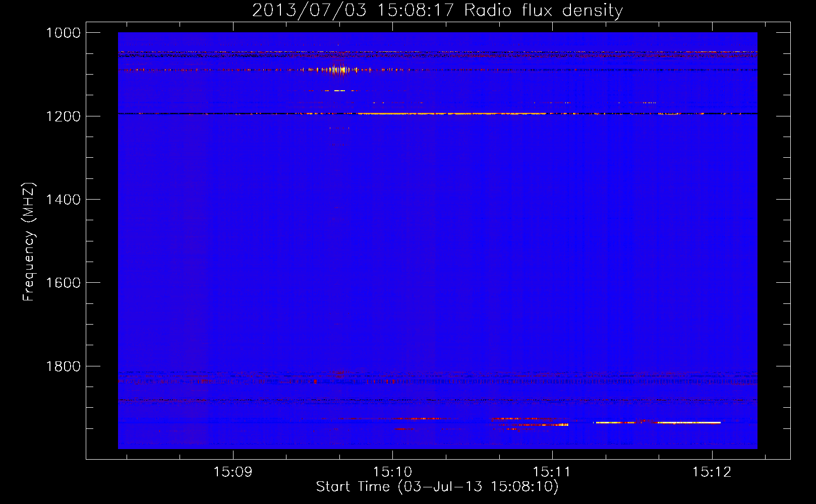This screenshot has height=504, width=816.
Task: Click the 1000 frequency tick label
Action: pyautogui.click(x=63, y=33)
